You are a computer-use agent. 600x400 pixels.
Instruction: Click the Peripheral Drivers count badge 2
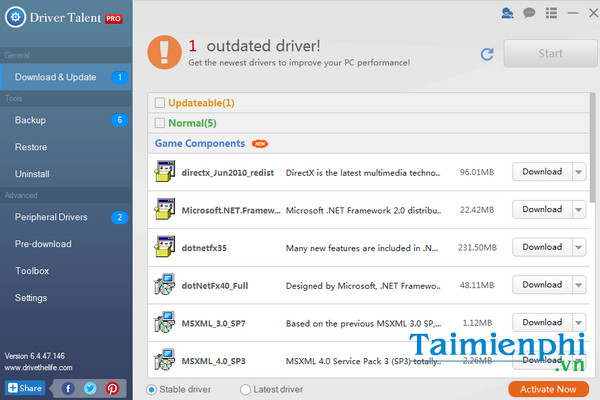120,217
